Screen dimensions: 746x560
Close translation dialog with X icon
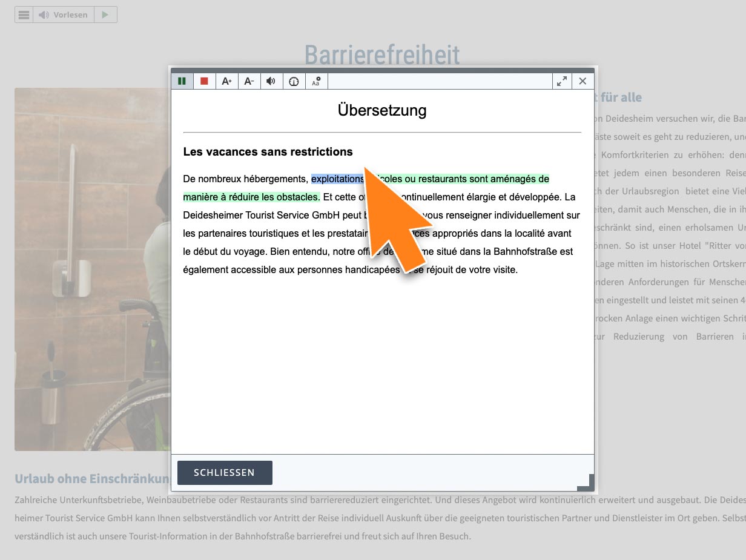(x=583, y=81)
